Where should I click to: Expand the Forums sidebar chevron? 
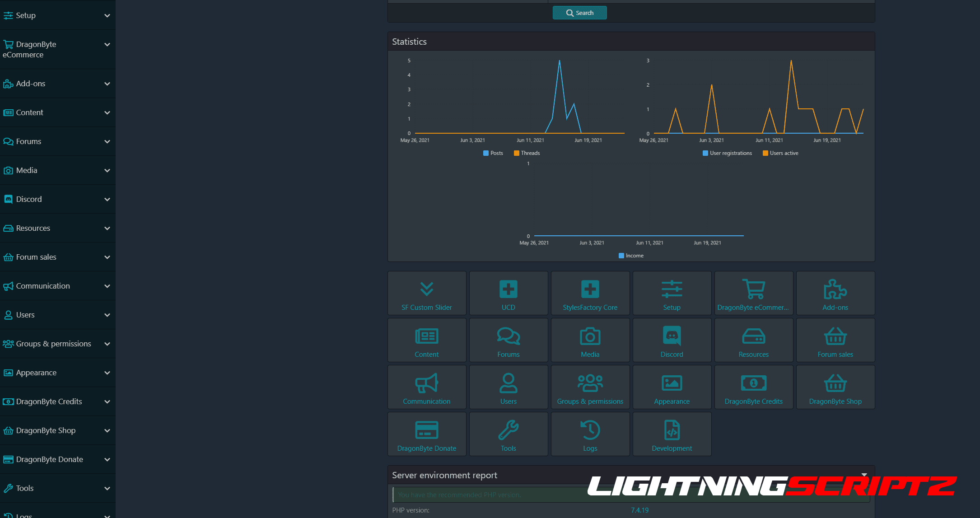point(107,141)
